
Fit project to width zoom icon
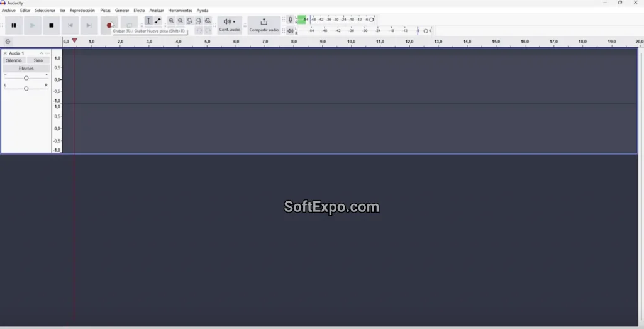point(199,21)
